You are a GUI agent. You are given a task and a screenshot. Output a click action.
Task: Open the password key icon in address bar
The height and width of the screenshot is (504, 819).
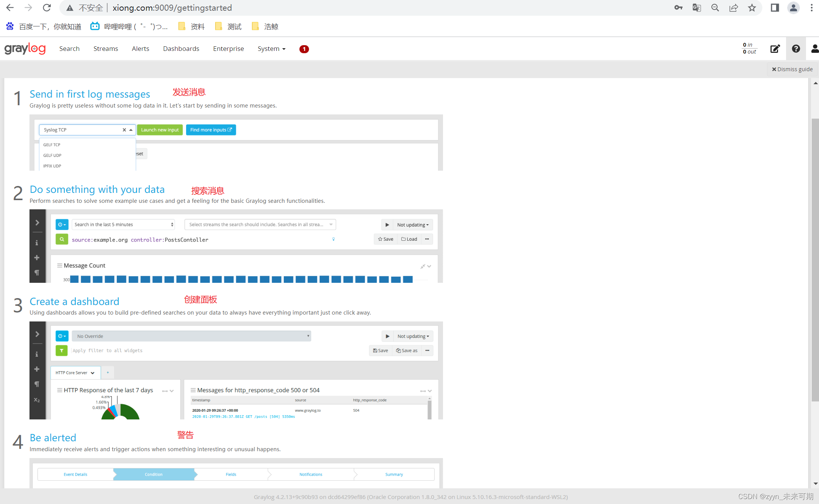[x=678, y=8]
